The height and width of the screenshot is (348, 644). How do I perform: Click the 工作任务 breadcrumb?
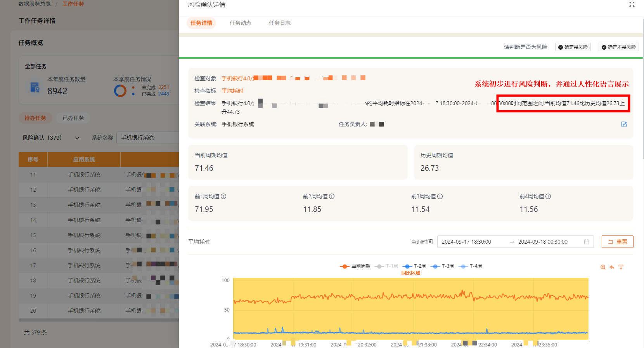pyautogui.click(x=73, y=4)
